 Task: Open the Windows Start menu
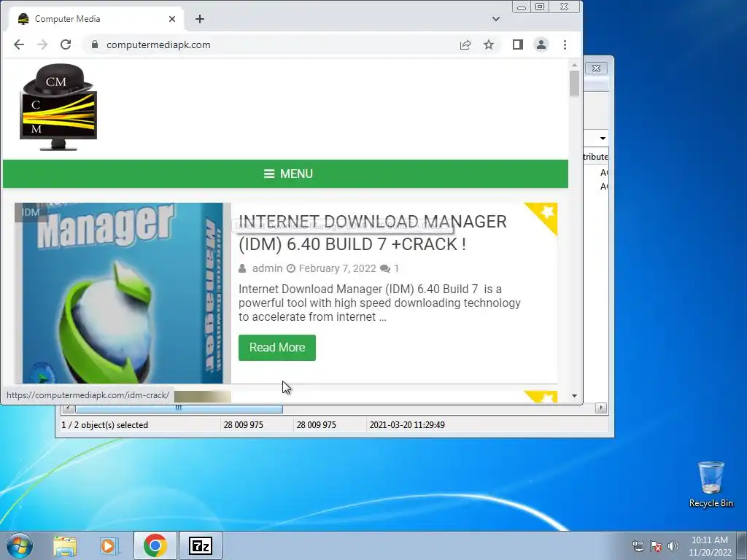pos(20,545)
